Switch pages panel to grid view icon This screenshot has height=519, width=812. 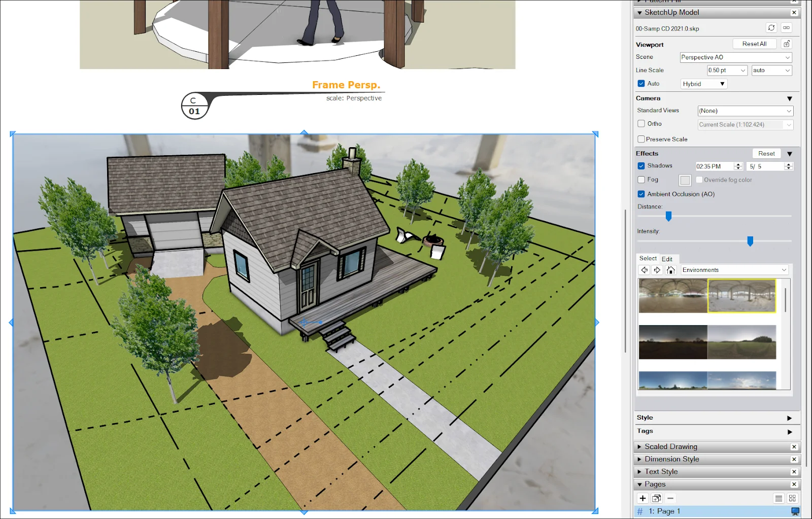point(792,498)
